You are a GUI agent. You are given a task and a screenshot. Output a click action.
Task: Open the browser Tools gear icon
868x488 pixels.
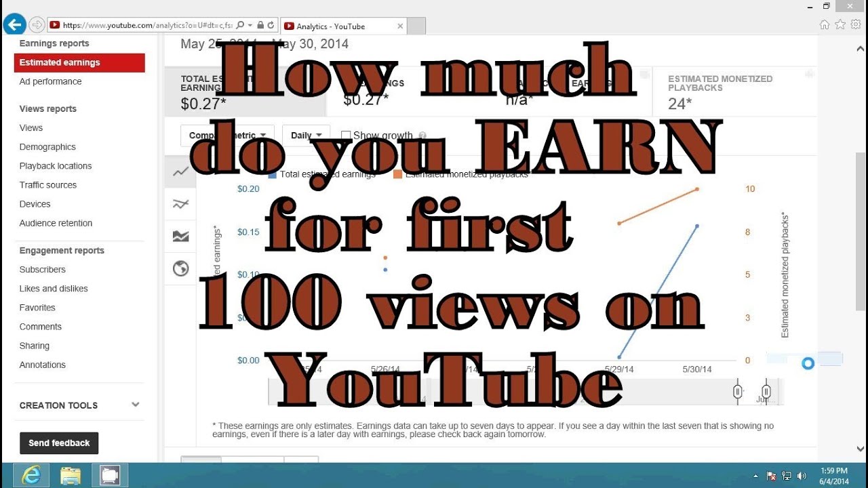point(856,25)
